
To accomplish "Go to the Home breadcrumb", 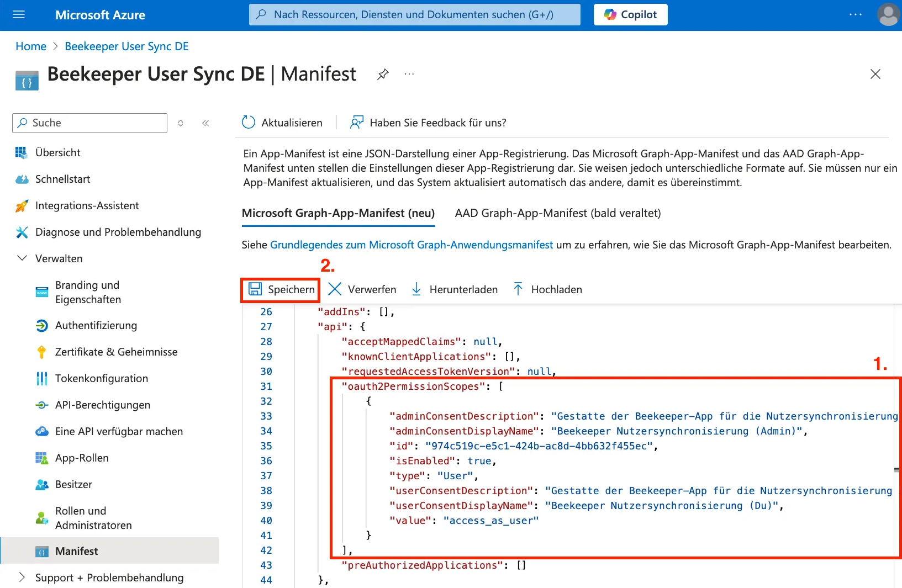I will tap(31, 46).
